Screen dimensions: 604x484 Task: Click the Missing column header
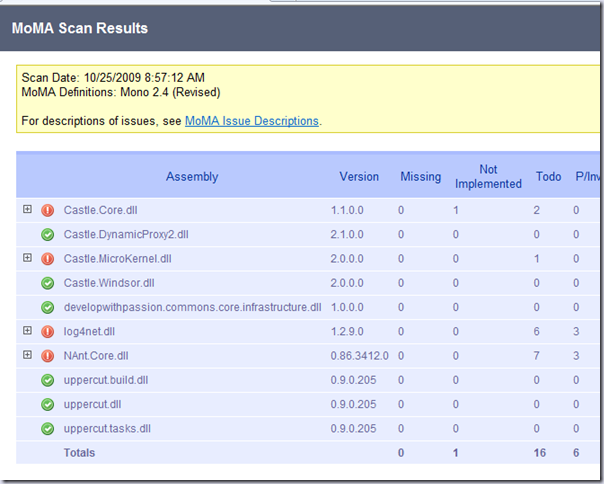pyautogui.click(x=421, y=176)
